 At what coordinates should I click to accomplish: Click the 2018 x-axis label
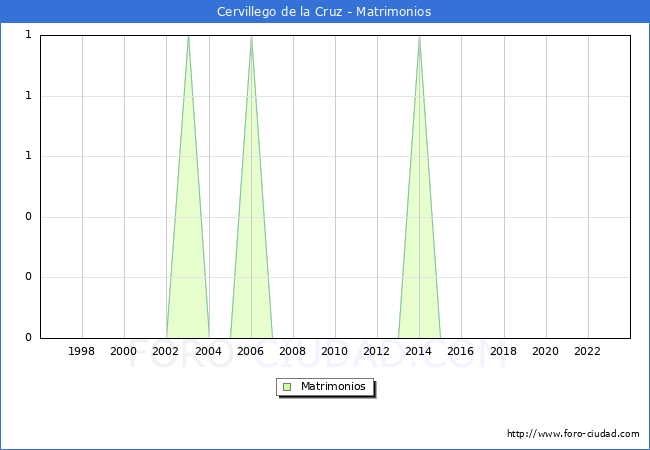[503, 351]
